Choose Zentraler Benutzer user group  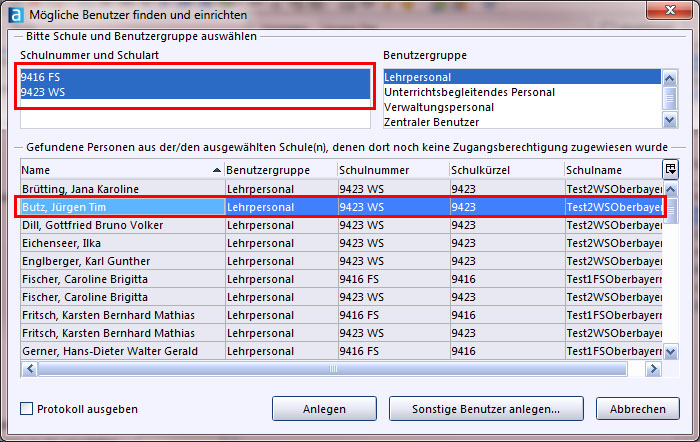522,122
